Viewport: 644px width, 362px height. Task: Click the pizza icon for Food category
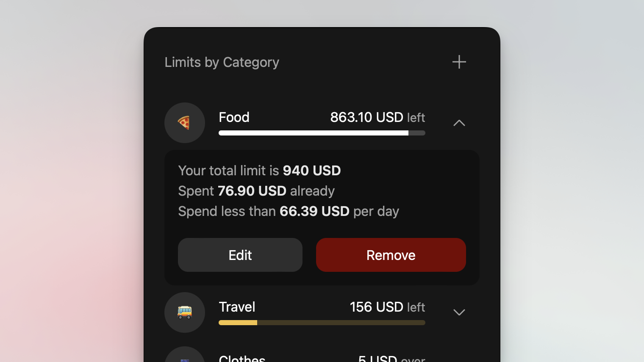[x=185, y=123]
